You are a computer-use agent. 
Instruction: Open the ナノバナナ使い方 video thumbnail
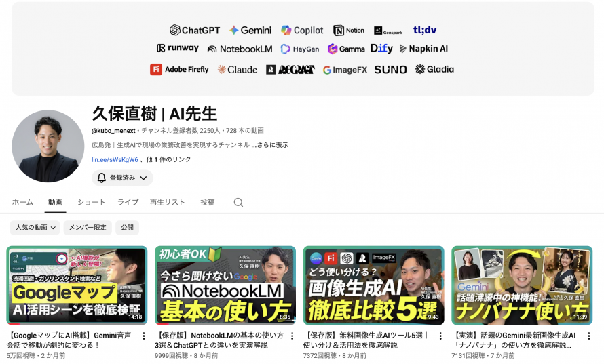coord(522,285)
